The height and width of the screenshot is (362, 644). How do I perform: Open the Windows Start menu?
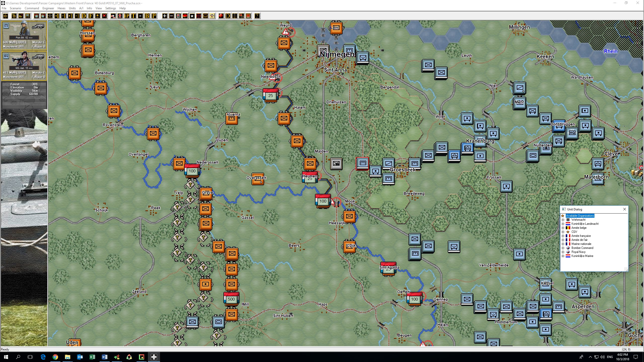tap(6, 357)
